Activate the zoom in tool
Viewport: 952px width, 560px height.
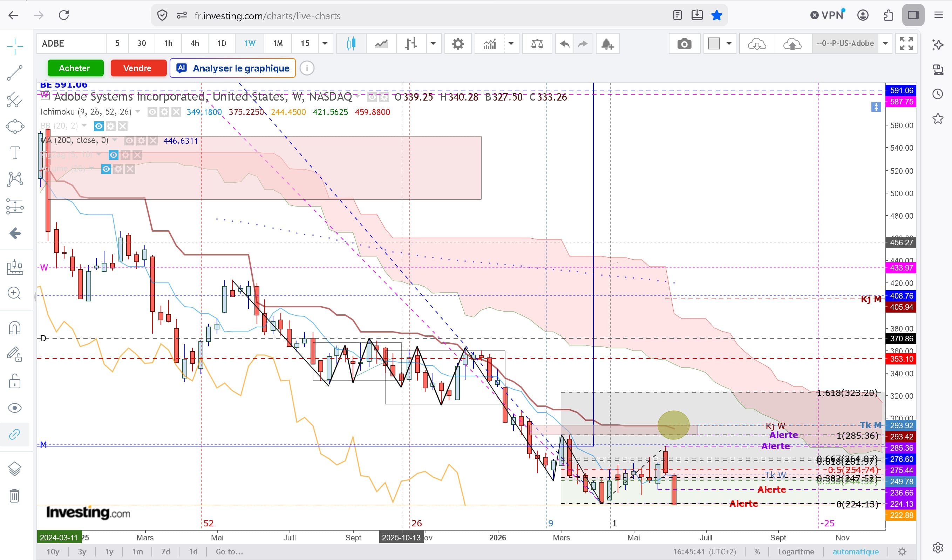tap(15, 293)
